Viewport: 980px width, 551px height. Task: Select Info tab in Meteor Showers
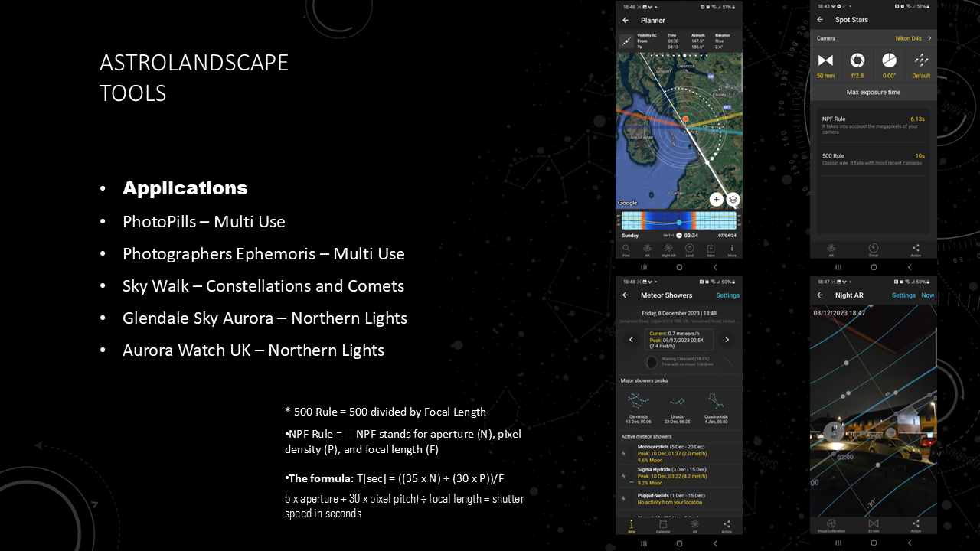(632, 526)
